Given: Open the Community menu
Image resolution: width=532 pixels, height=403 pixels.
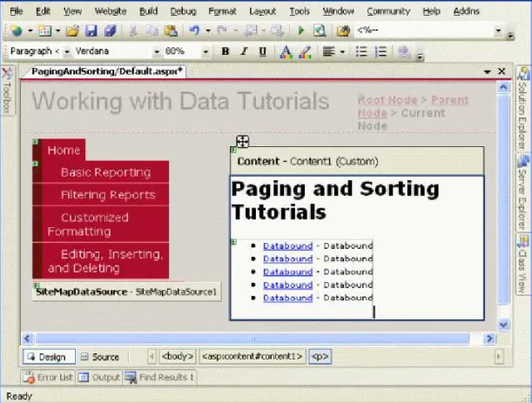Looking at the screenshot, I should coord(388,11).
